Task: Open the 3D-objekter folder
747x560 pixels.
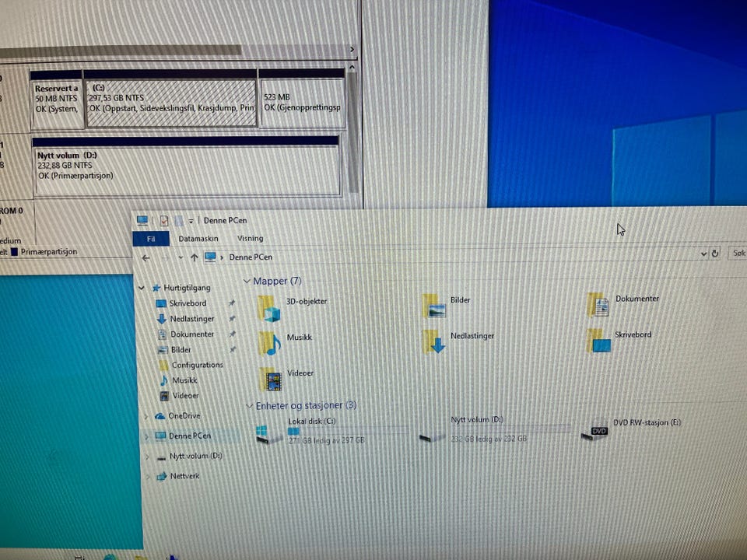Action: [293, 307]
